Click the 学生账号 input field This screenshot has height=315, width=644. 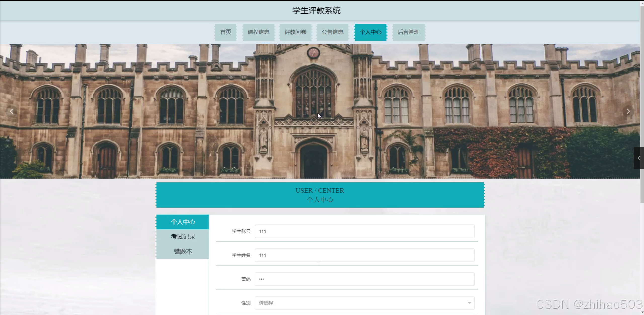(364, 231)
